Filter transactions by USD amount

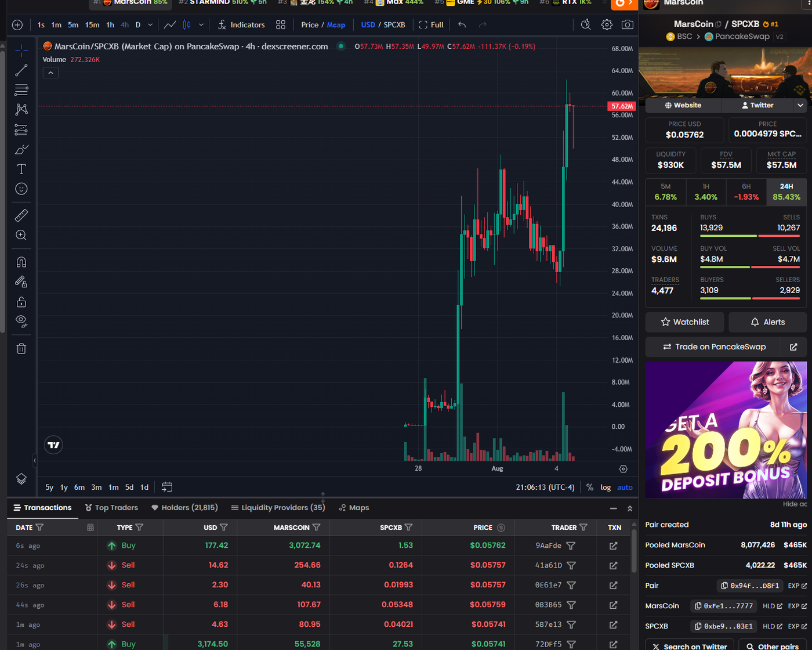224,528
